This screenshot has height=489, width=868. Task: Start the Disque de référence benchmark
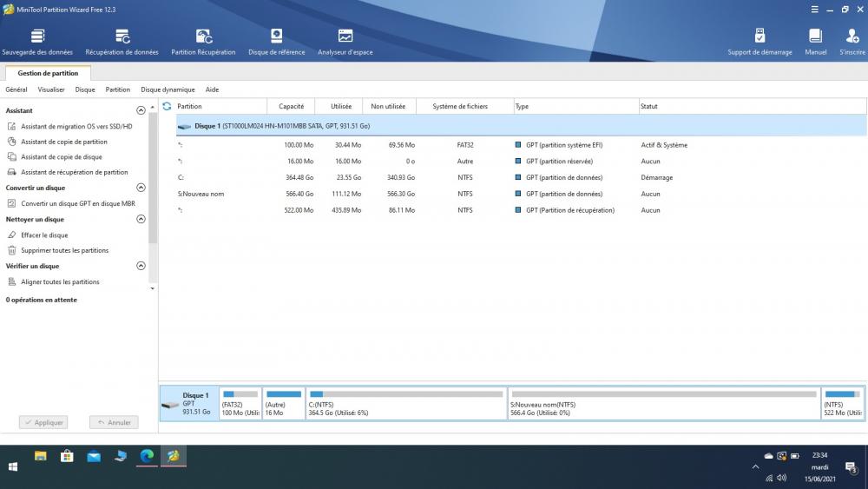tap(276, 42)
